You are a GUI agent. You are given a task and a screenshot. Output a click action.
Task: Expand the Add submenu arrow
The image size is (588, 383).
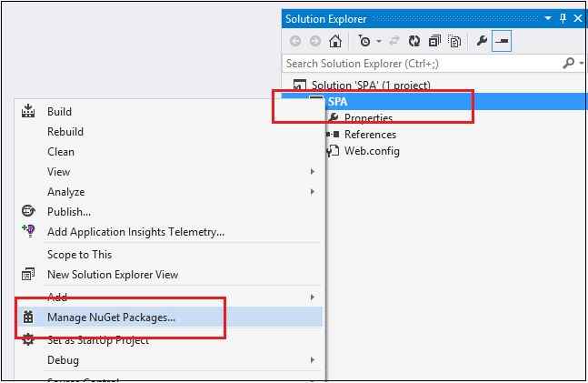313,297
